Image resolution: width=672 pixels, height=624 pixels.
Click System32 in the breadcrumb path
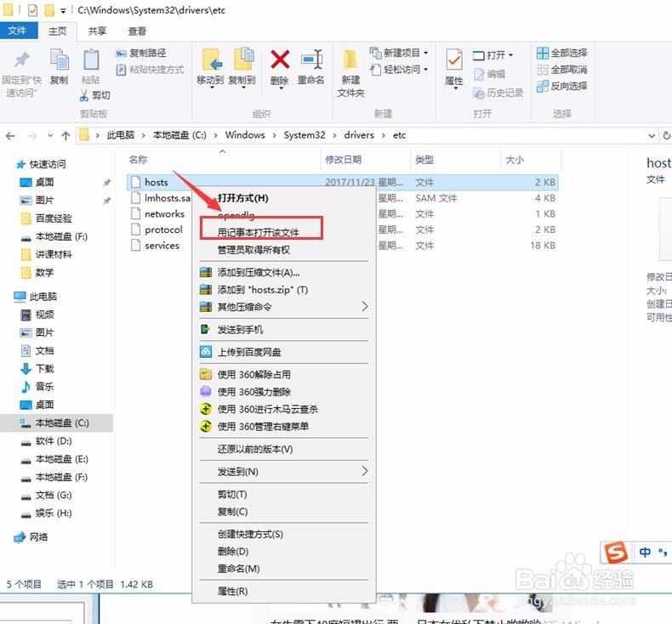(x=305, y=135)
